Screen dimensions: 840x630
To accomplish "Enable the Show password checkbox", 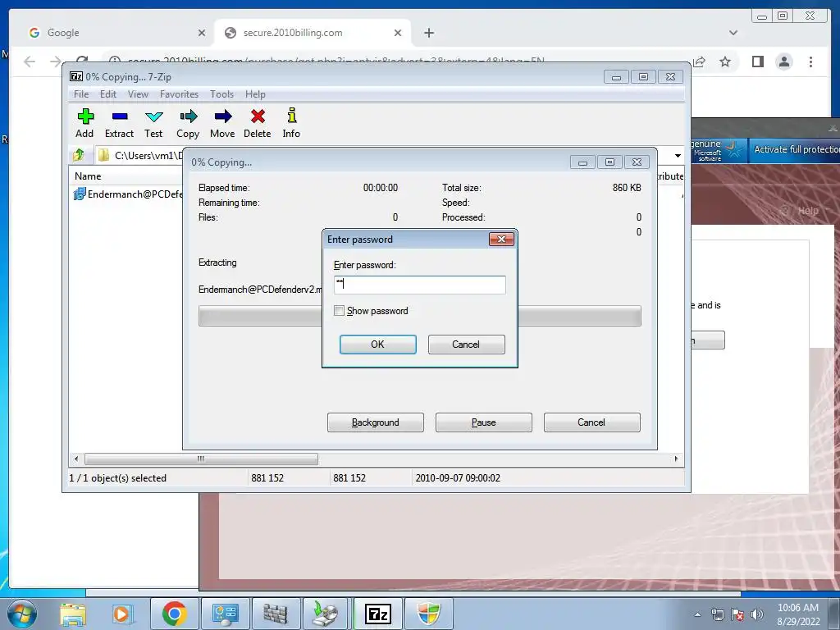I will pyautogui.click(x=339, y=311).
